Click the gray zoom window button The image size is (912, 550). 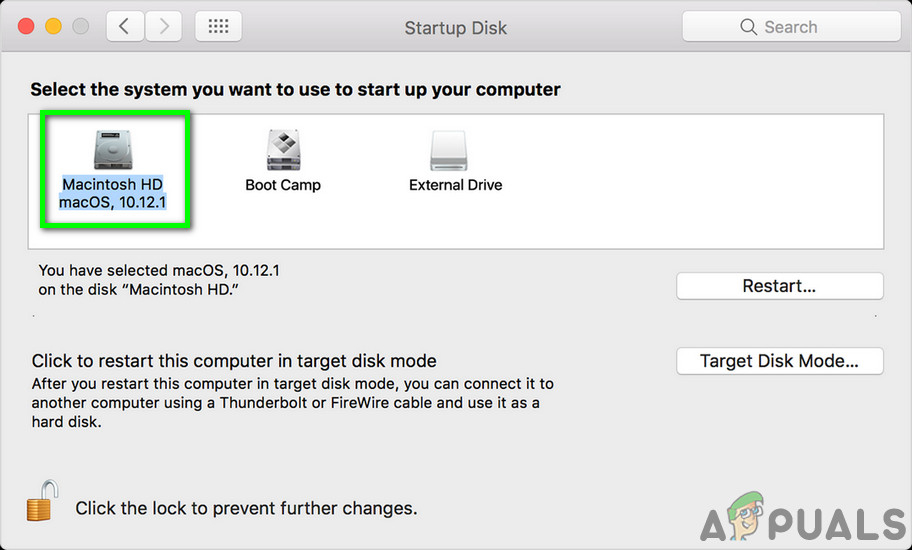click(79, 27)
